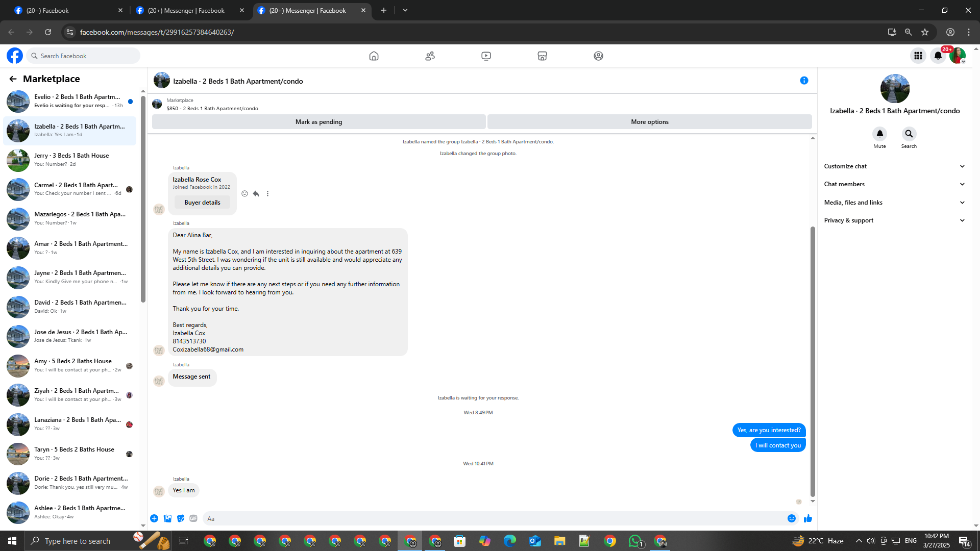Open Windows Task View
This screenshot has width=980, height=551.
pos(184,541)
